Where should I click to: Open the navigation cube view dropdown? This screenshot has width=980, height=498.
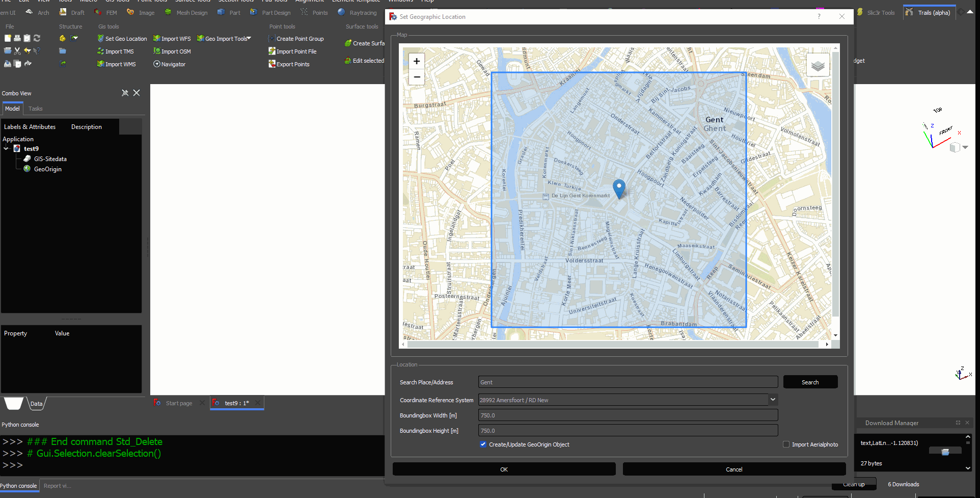click(965, 147)
